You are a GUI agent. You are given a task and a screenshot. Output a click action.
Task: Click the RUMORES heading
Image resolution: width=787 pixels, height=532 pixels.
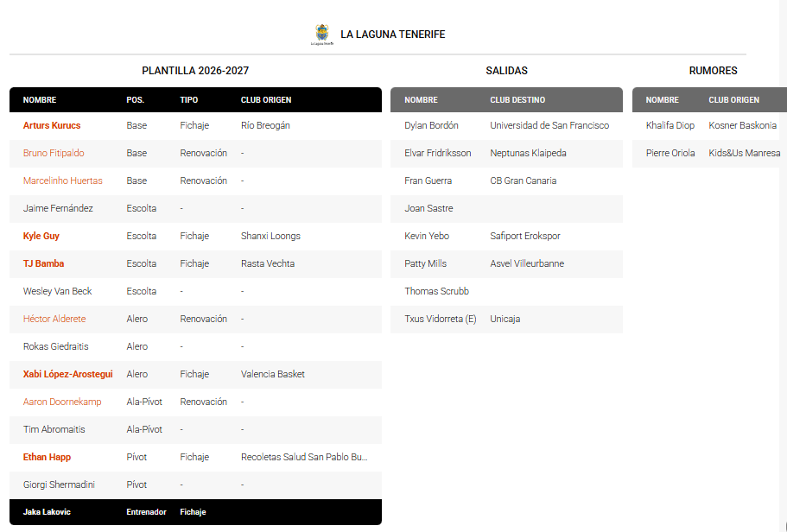(713, 71)
